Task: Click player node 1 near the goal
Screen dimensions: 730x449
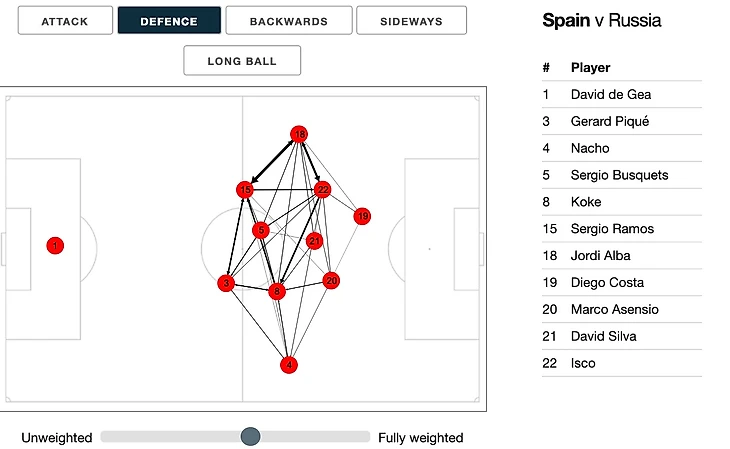Action: pyautogui.click(x=55, y=245)
